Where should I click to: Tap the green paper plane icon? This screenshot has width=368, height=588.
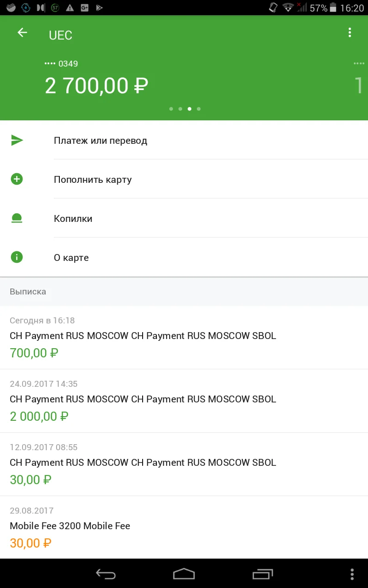pyautogui.click(x=17, y=141)
